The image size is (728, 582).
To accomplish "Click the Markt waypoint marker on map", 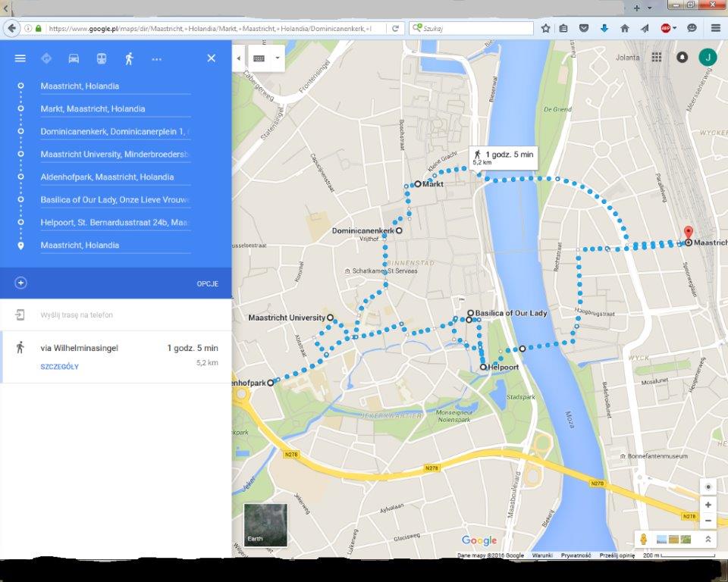I will (418, 184).
